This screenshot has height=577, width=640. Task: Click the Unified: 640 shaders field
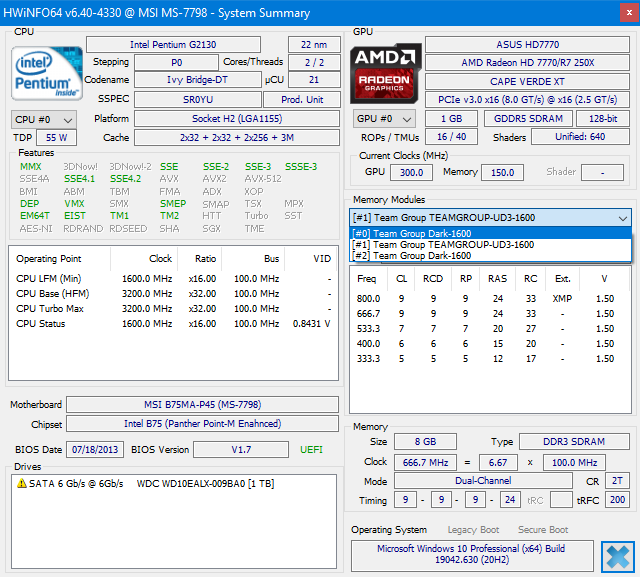pyautogui.click(x=580, y=137)
